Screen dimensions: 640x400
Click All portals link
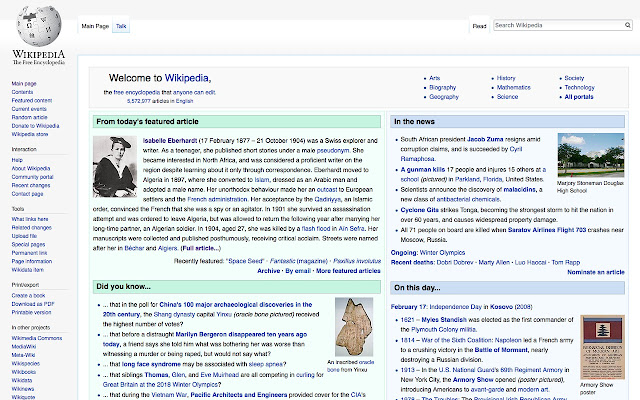tap(579, 97)
